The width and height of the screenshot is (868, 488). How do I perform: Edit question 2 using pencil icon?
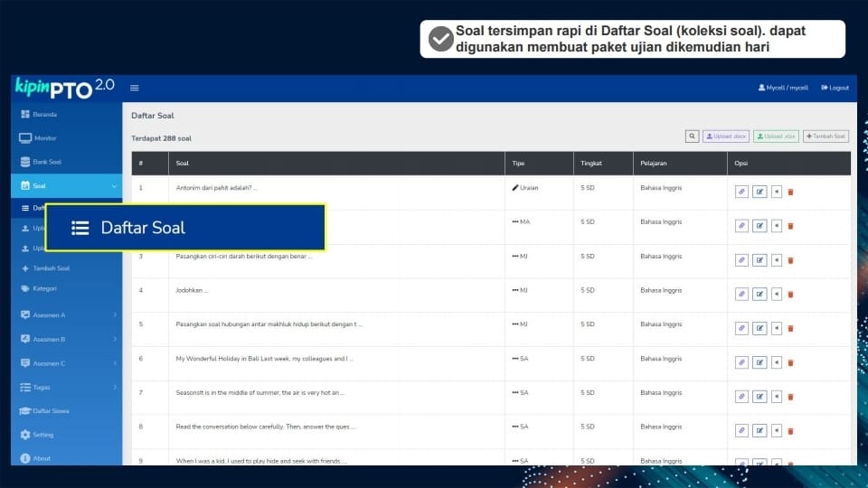(759, 226)
